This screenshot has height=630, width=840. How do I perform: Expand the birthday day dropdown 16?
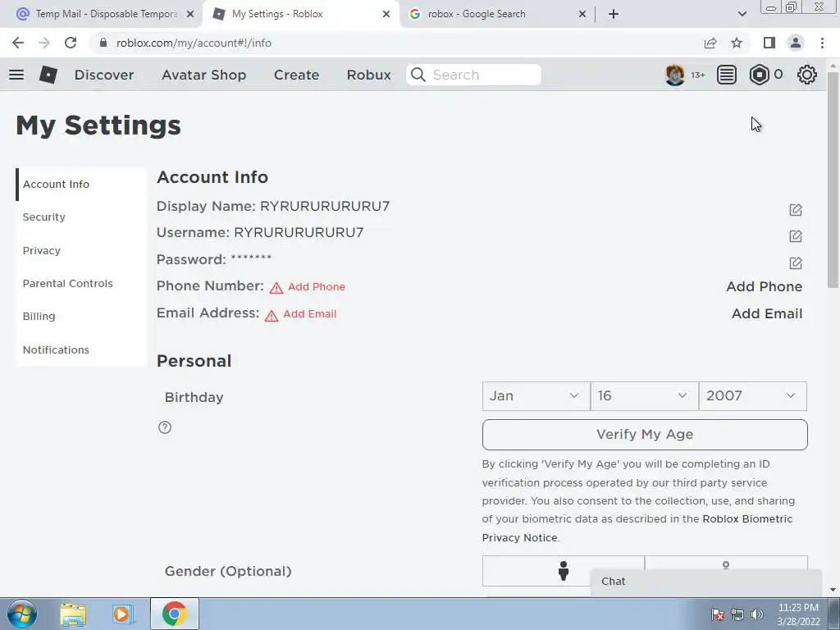click(x=645, y=396)
